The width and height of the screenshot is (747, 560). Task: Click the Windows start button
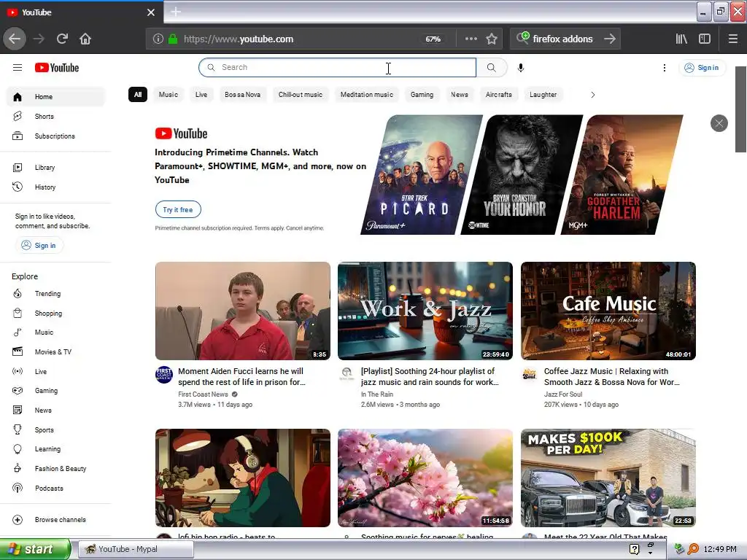pyautogui.click(x=35, y=549)
